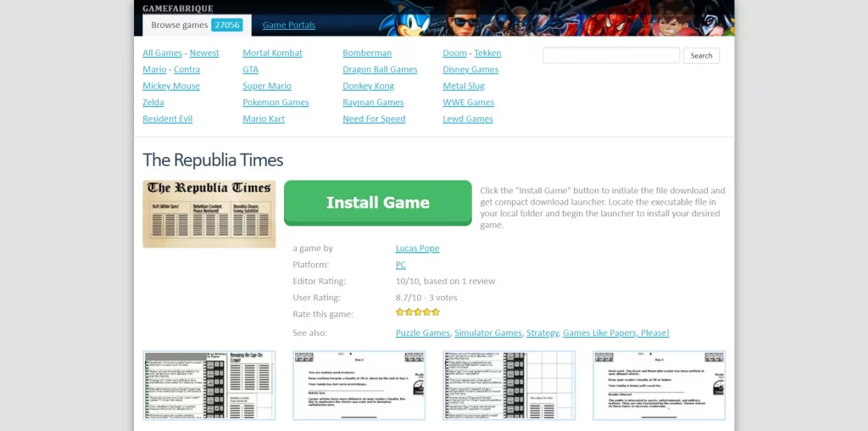Open Metal Slug link
Image resolution: width=868 pixels, height=431 pixels.
pyautogui.click(x=464, y=86)
